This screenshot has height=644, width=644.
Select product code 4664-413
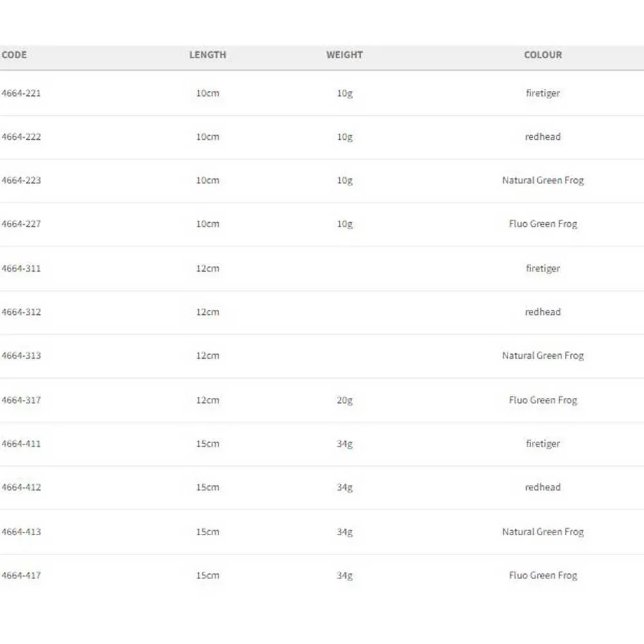(x=21, y=532)
